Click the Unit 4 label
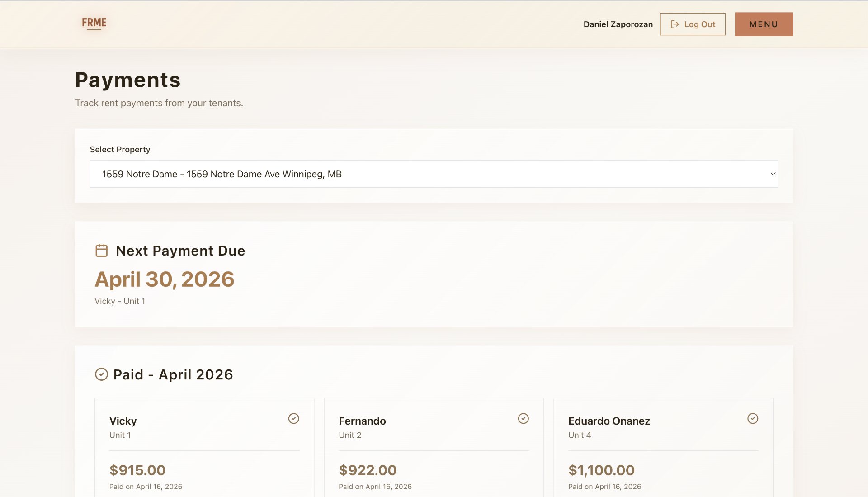Image resolution: width=868 pixels, height=497 pixels. [580, 435]
